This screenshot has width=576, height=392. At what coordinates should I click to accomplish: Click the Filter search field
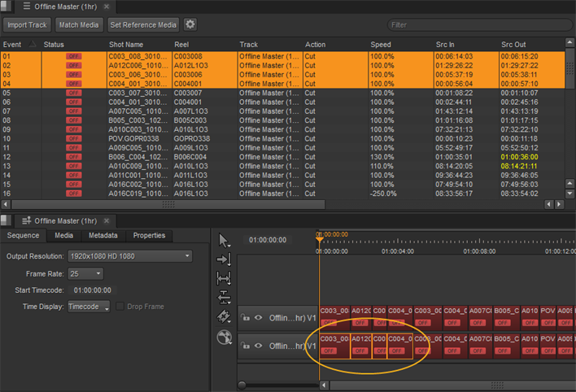coord(478,24)
